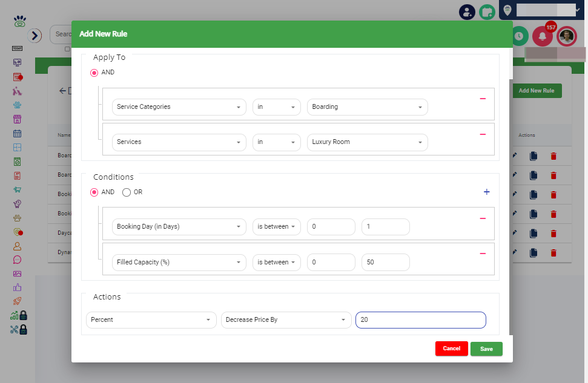Screen dimensions: 588x383
Task: Delete the rule in the row starting with Dyna
Action: (553, 253)
